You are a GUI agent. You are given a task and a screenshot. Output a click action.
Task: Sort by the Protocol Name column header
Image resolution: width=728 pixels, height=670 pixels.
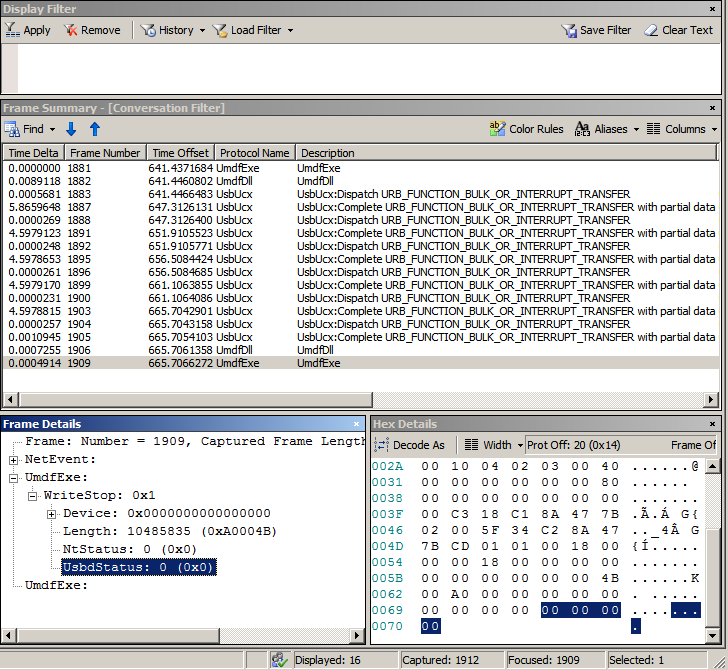[x=254, y=153]
